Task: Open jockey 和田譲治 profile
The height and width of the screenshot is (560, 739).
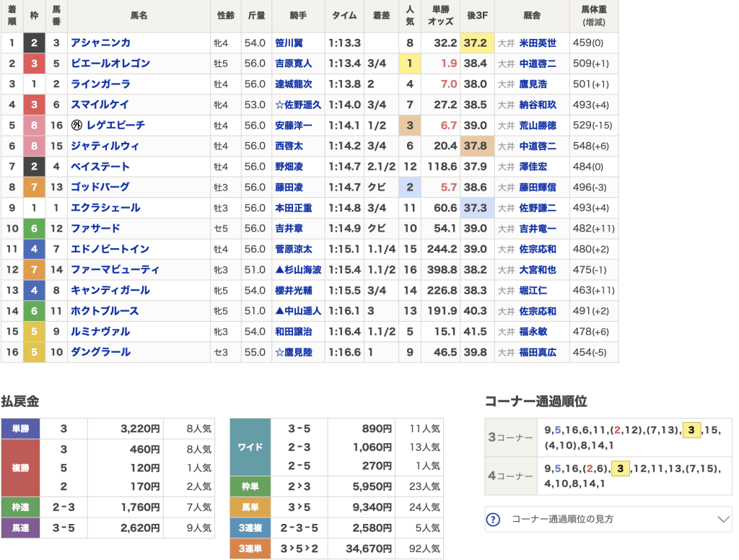Action: pos(294,332)
